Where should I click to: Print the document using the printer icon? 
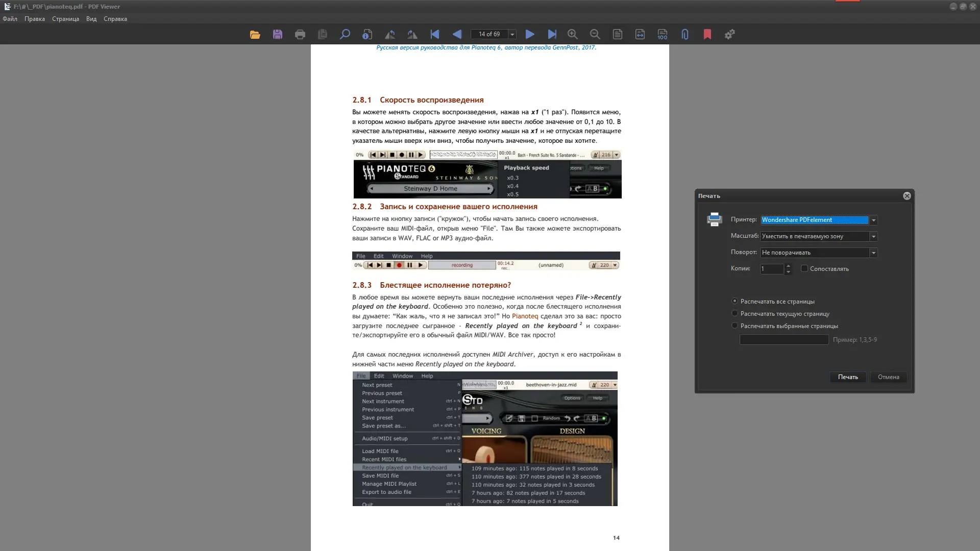pyautogui.click(x=300, y=34)
